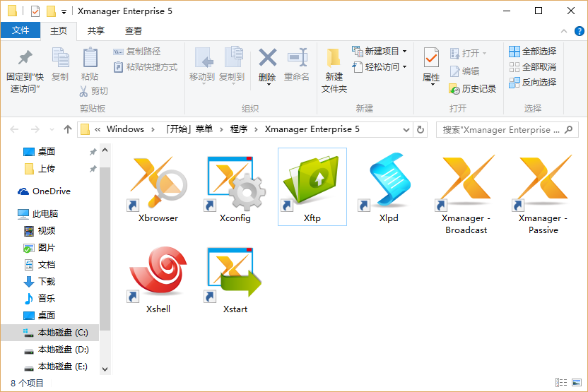
Task: Click 全部选择 (Select all) in ribbon
Action: pos(533,51)
